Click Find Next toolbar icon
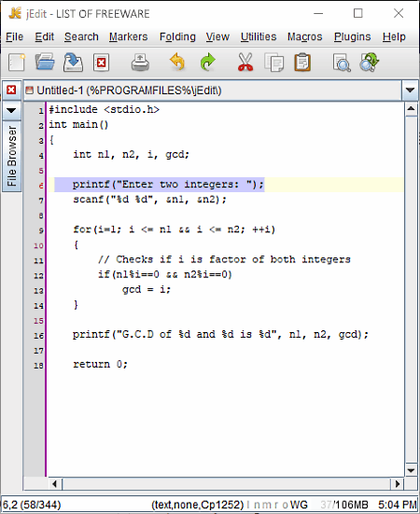The width and height of the screenshot is (420, 514). 370,62
